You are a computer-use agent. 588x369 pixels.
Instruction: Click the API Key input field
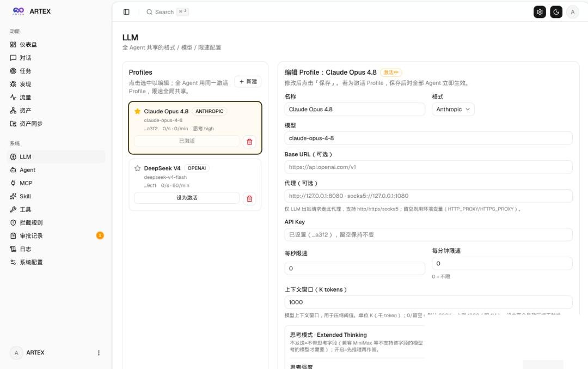coord(428,234)
